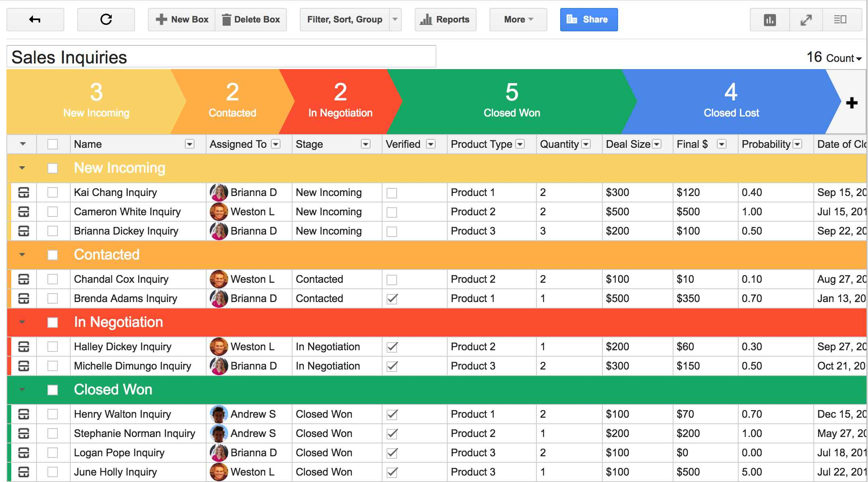Click the Stage filter arrow for sorting
Screen dimensions: 868x482
pos(368,144)
